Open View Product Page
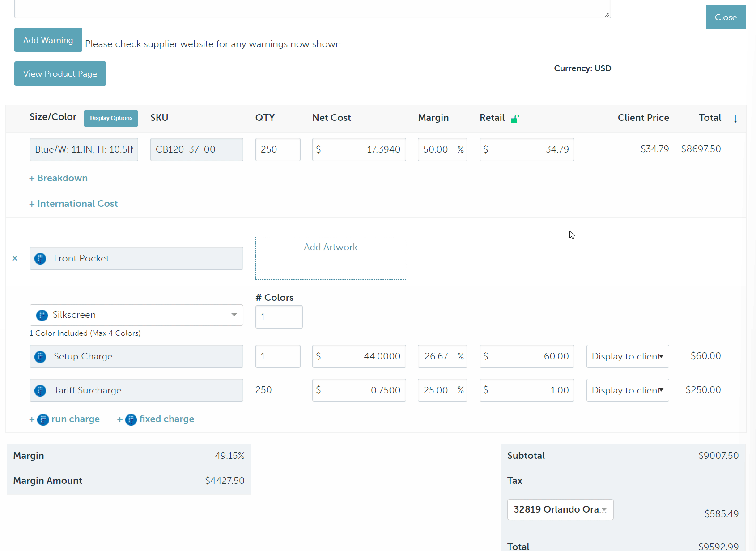 pyautogui.click(x=60, y=74)
